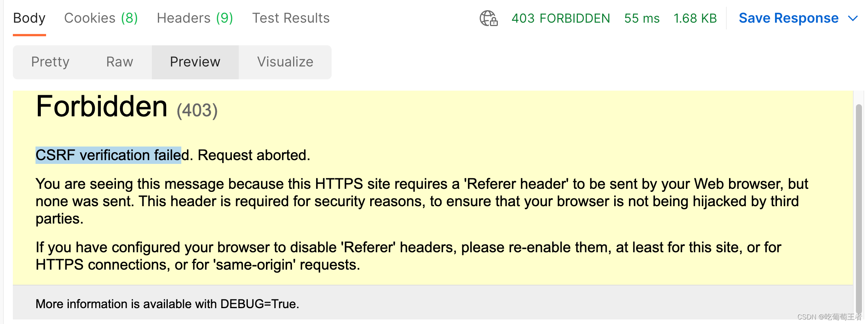Click the network globe security icon
The width and height of the screenshot is (868, 324).
[487, 18]
